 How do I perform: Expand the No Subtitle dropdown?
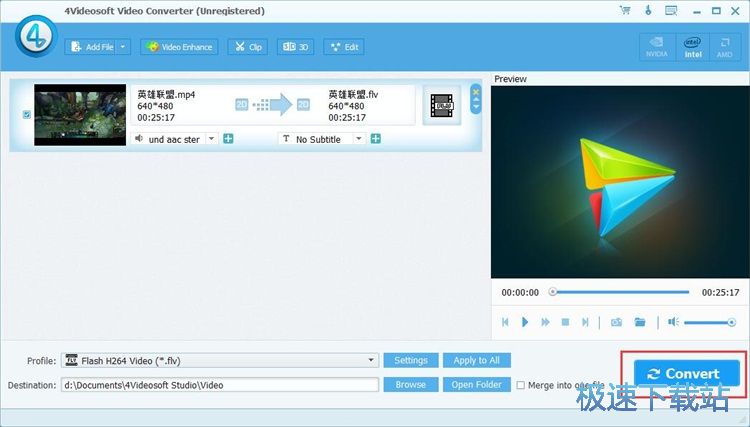pyautogui.click(x=359, y=139)
